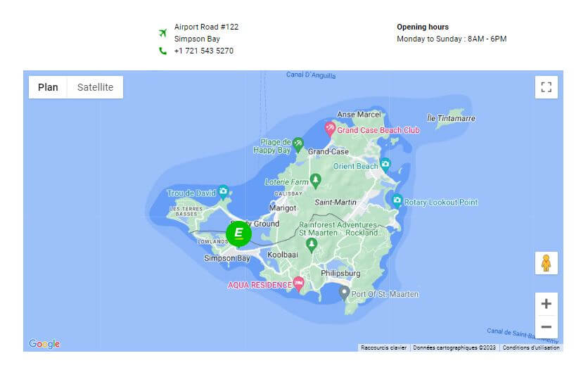Open Grand Case Beach Club pin

tap(330, 129)
